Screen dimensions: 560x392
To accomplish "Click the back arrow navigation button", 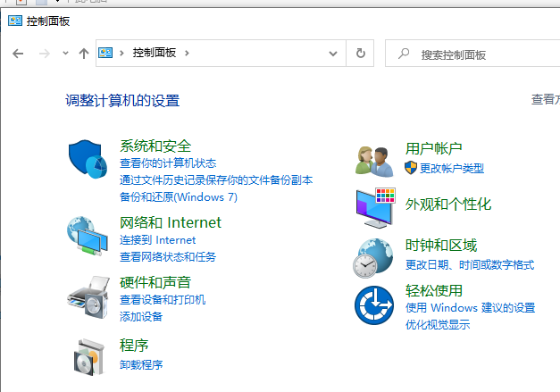I will pyautogui.click(x=18, y=54).
